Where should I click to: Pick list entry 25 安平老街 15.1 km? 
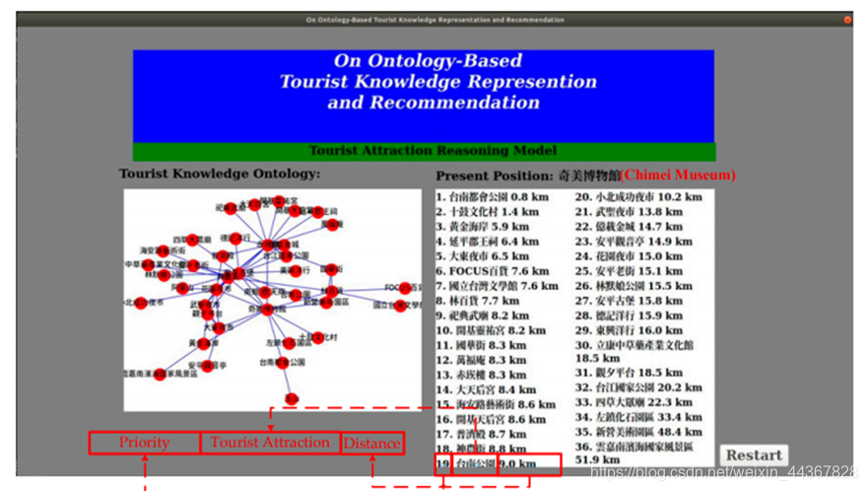[629, 271]
